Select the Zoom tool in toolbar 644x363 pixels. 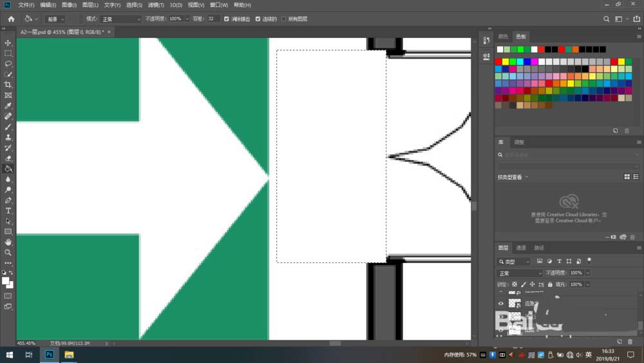point(8,252)
